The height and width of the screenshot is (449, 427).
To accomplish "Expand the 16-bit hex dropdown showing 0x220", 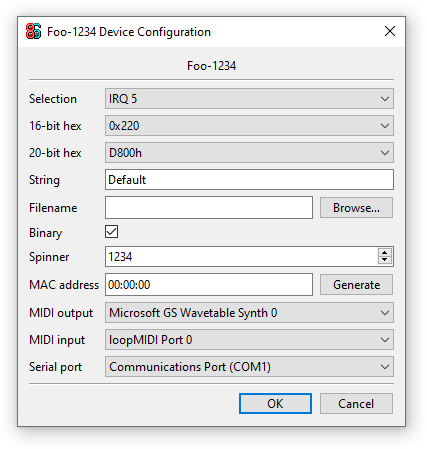I will coord(249,126).
